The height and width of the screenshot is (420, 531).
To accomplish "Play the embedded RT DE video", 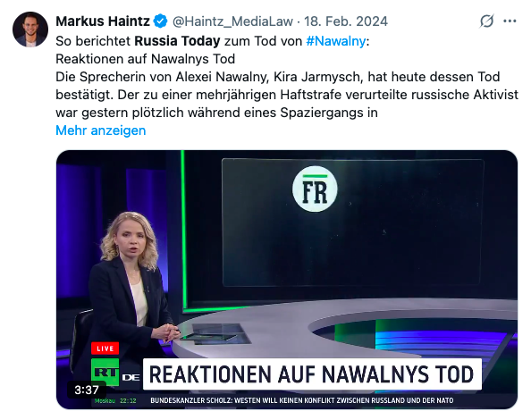I will [x=286, y=280].
